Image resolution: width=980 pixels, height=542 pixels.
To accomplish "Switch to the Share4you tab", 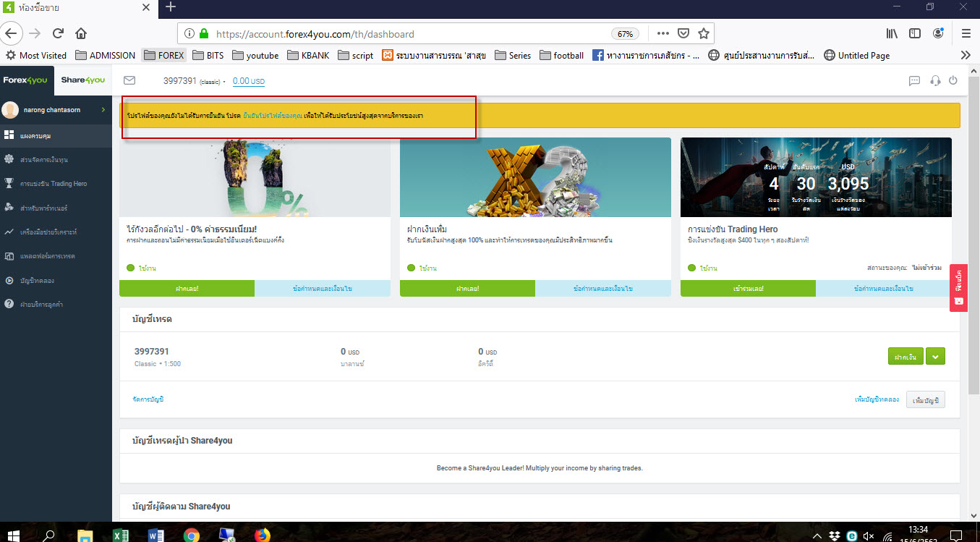I will [83, 80].
